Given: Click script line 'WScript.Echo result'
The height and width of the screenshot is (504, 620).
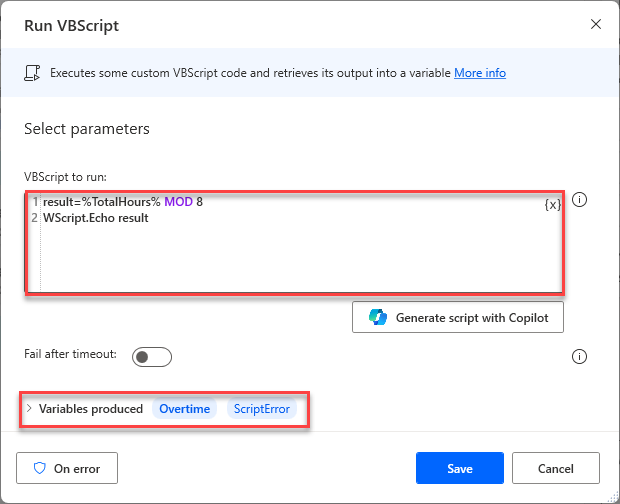Looking at the screenshot, I should (x=96, y=218).
